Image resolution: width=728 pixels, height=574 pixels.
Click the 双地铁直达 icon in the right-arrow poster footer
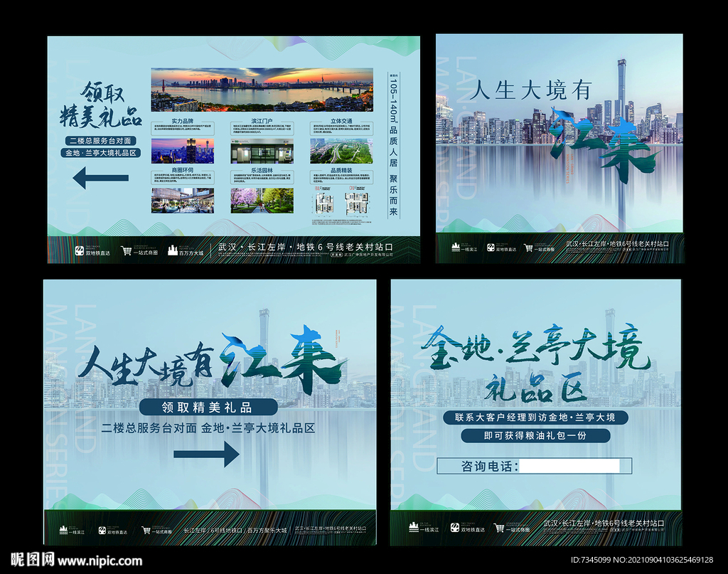point(102,530)
